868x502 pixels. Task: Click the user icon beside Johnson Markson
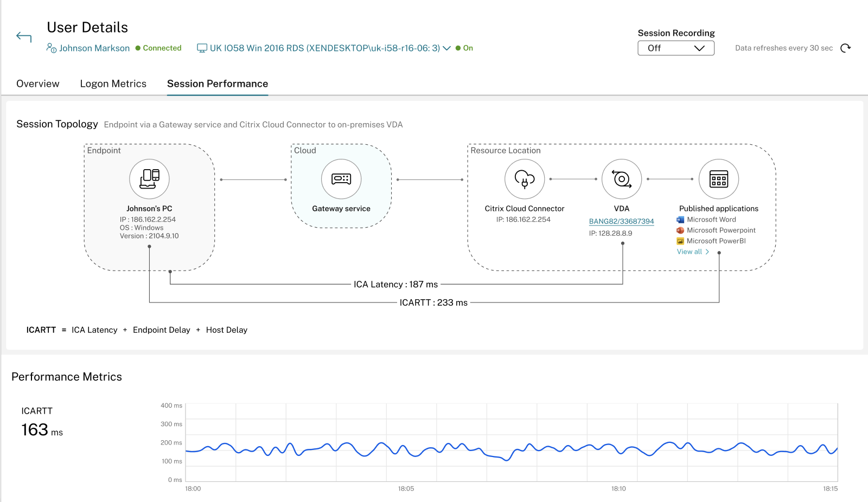coord(52,48)
